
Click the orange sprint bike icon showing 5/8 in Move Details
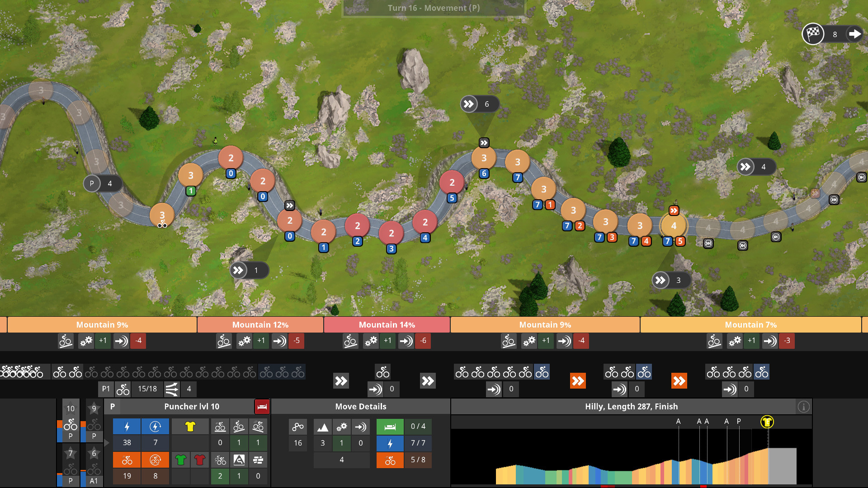[390, 460]
